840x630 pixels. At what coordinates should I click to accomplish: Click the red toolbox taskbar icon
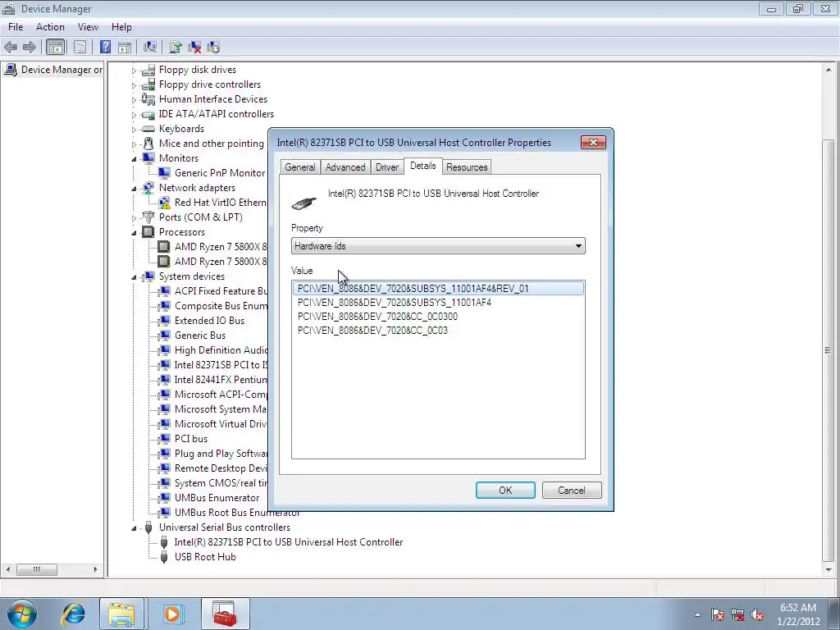tap(225, 614)
